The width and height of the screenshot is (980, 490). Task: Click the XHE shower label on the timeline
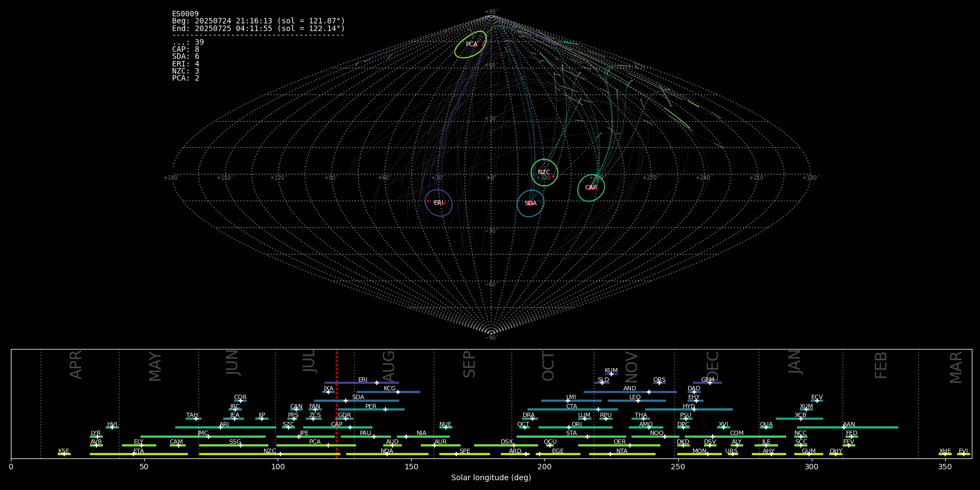click(945, 451)
